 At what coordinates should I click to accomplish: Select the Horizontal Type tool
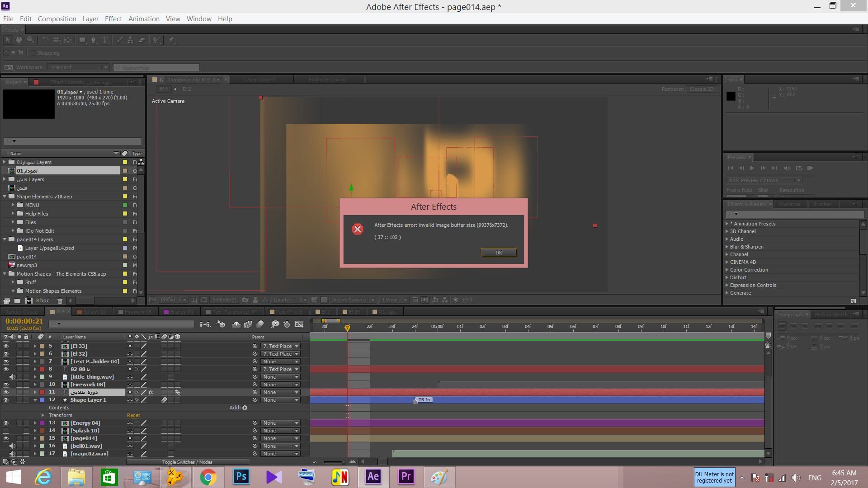point(105,40)
